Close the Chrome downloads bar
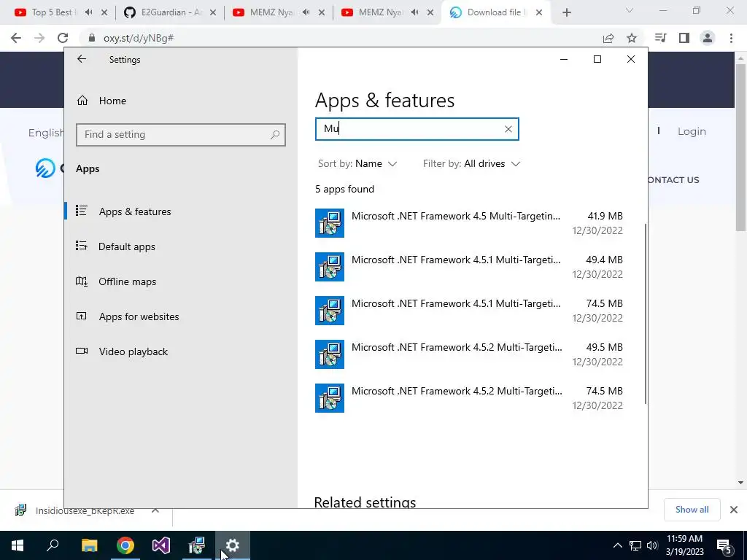Image resolution: width=747 pixels, height=560 pixels. pyautogui.click(x=734, y=510)
